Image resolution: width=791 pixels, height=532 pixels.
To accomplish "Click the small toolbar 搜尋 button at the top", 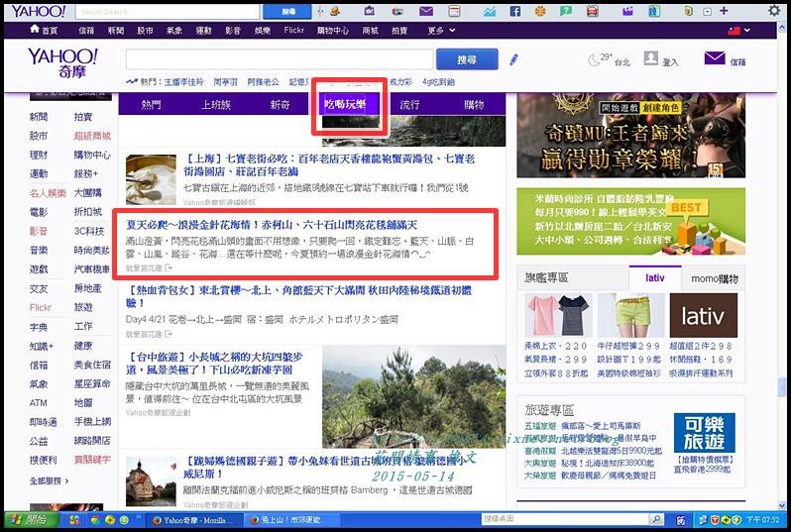I will pos(288,11).
